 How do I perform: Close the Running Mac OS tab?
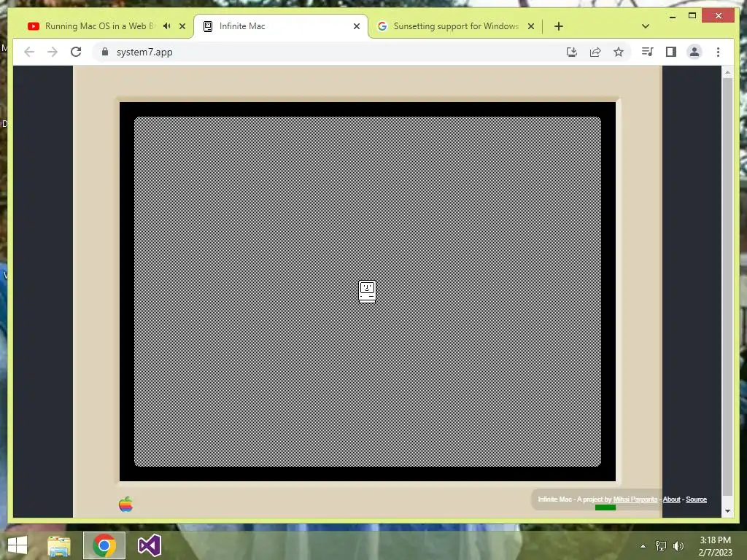point(182,26)
